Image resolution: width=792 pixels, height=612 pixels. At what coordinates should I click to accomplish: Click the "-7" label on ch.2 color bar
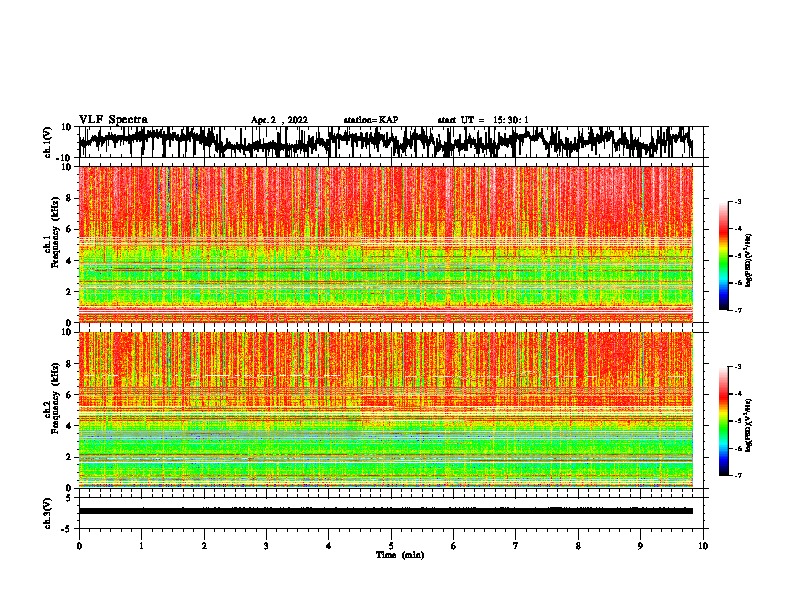(738, 475)
